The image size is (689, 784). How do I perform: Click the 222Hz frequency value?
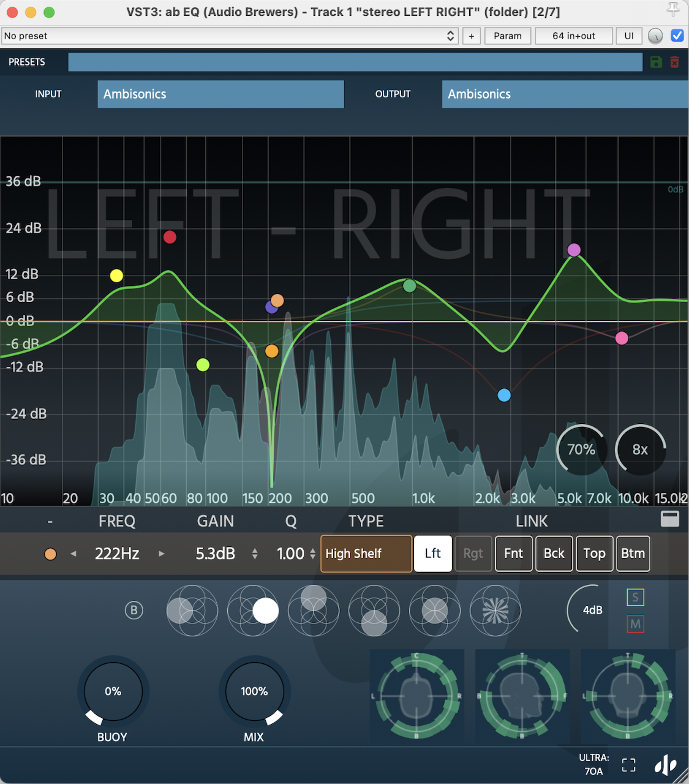coord(117,554)
